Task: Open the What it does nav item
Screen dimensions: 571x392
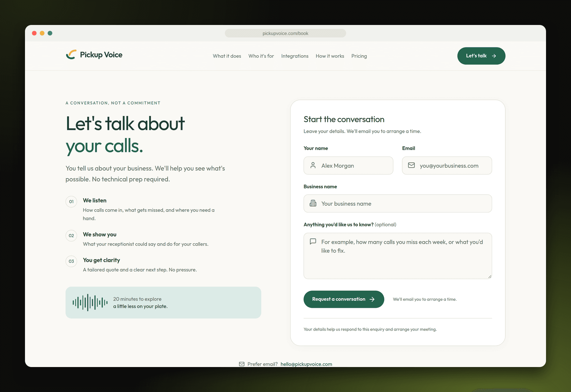Action: 227,56
